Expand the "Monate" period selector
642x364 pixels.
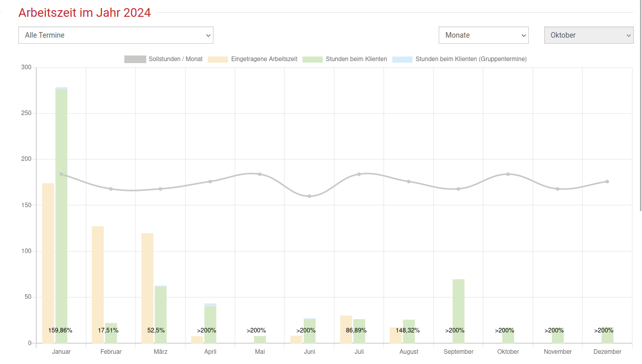tap(483, 35)
